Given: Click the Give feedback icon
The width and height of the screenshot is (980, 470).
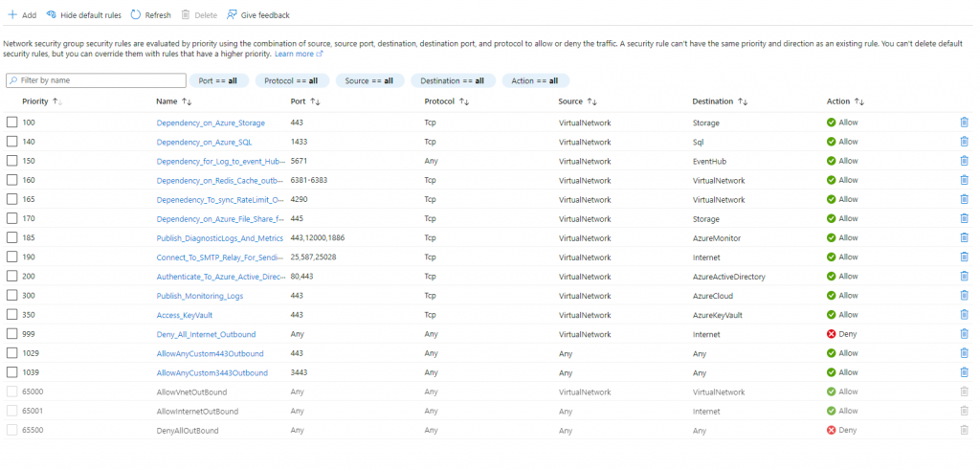Looking at the screenshot, I should (233, 15).
